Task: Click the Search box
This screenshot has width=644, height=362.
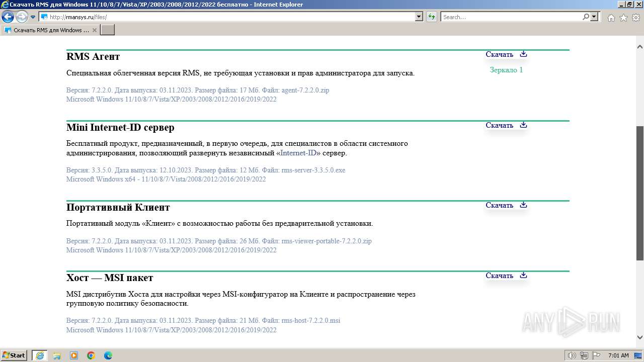Action: pyautogui.click(x=511, y=17)
